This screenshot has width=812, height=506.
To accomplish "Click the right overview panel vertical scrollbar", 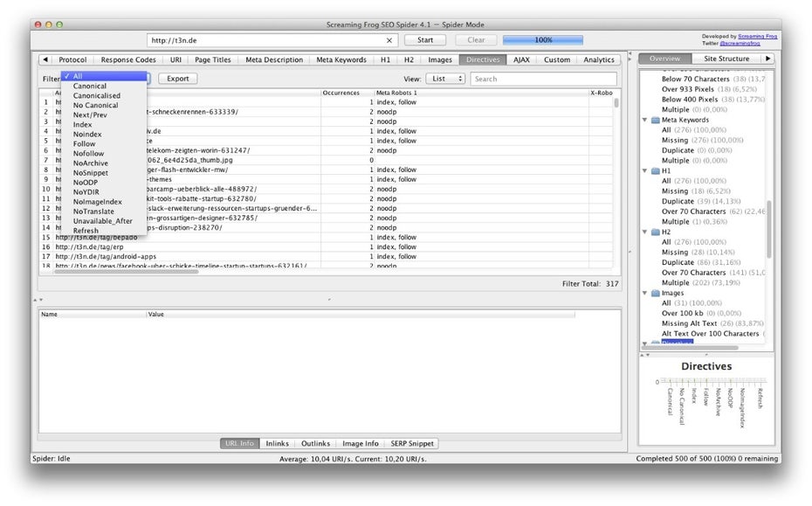I will coord(769,229).
